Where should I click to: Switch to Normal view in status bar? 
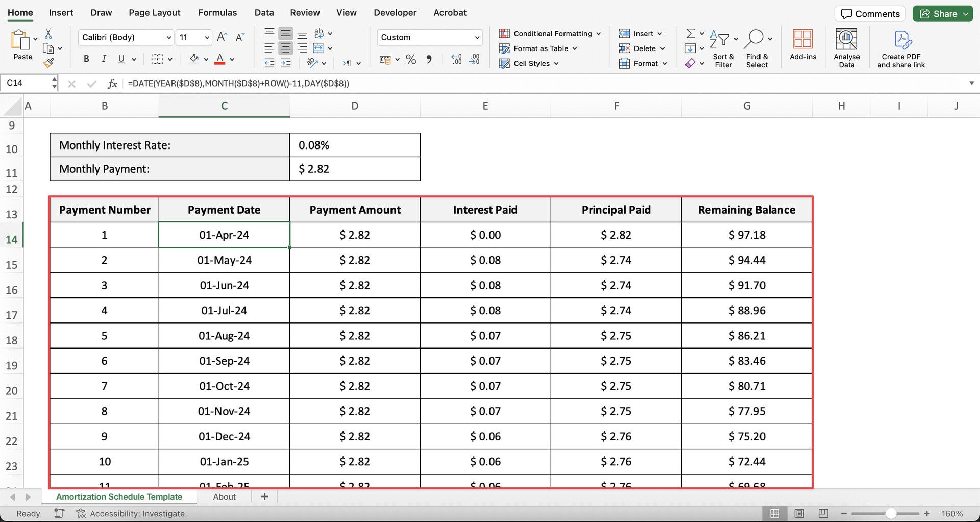coord(775,513)
